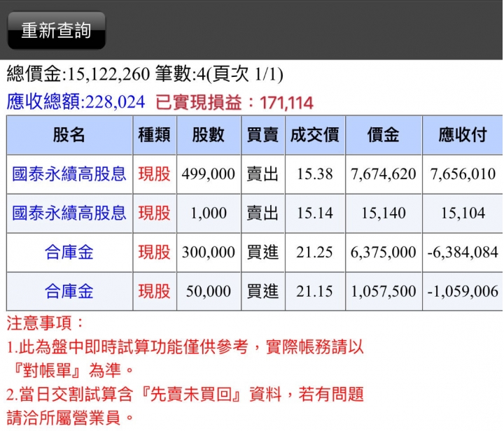Viewport: 504px width, 431px height.
Task: Select the 成交價 column header
Action: tap(315, 135)
